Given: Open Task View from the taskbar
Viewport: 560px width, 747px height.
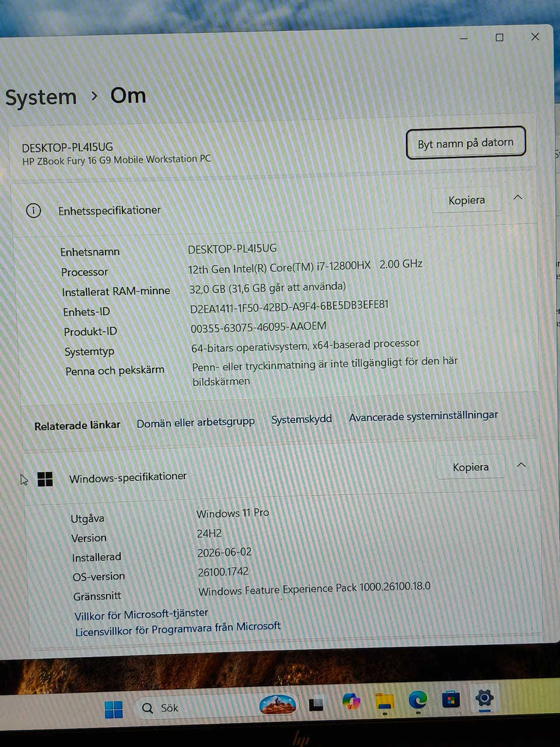Looking at the screenshot, I should [x=316, y=704].
